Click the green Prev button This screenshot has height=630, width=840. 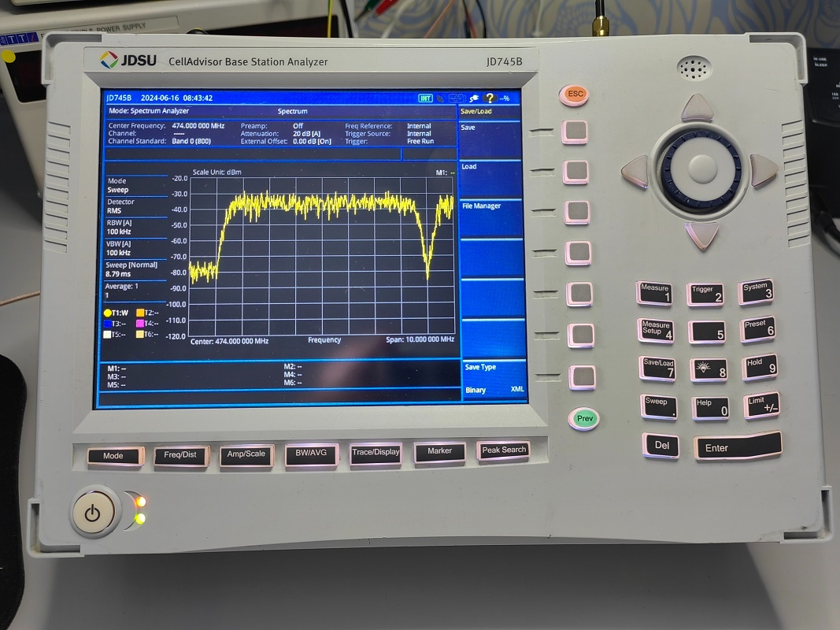[x=583, y=418]
